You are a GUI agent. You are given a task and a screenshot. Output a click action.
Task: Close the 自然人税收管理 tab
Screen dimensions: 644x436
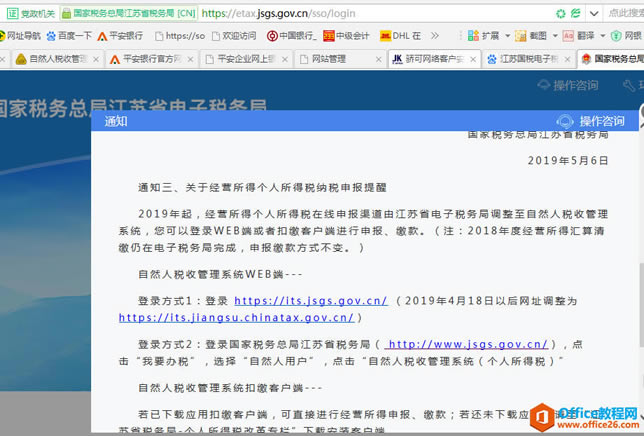pyautogui.click(x=96, y=60)
